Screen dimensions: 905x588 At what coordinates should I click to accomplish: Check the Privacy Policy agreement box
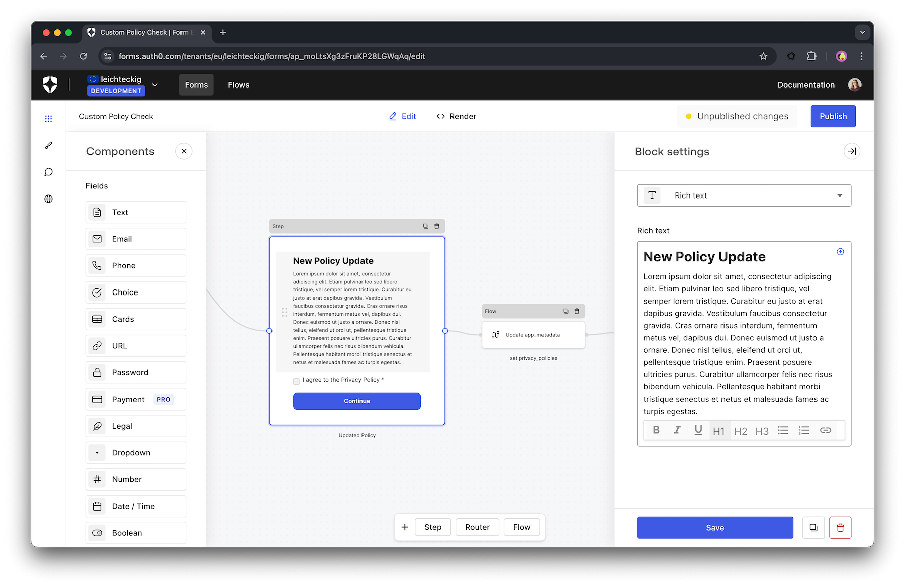pos(296,381)
